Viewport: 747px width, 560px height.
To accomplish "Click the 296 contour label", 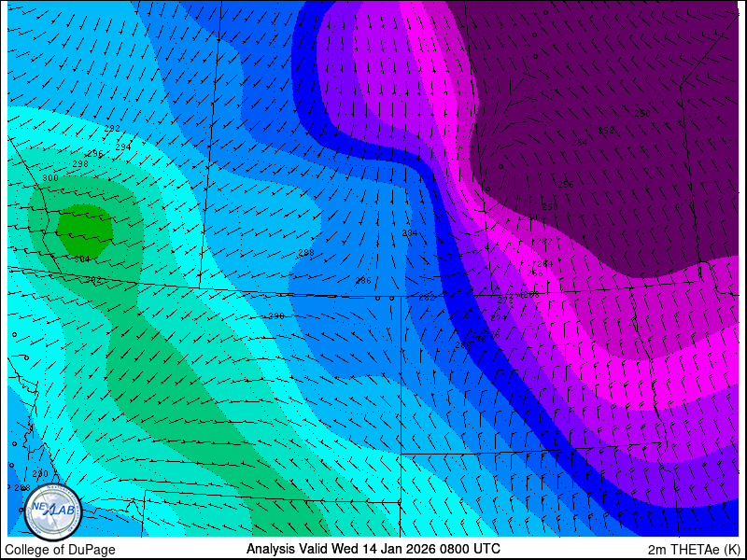I will [x=95, y=153].
